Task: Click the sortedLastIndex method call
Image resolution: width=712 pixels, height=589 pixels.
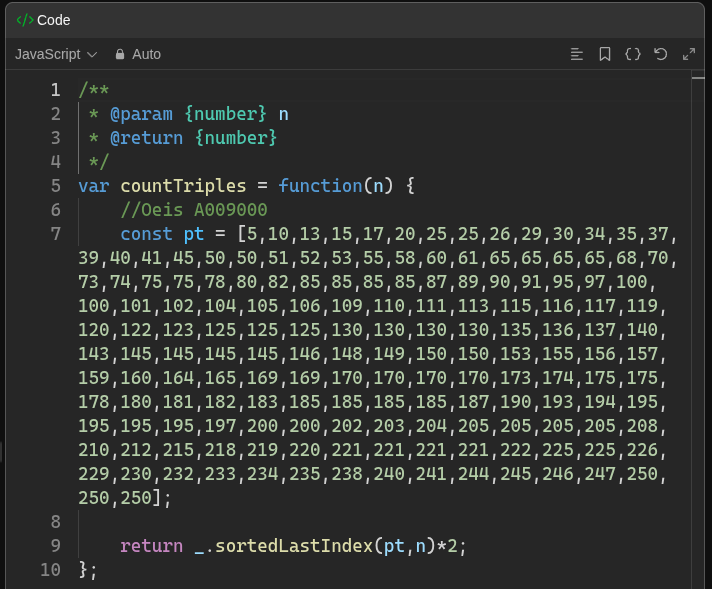Action: coord(293,545)
